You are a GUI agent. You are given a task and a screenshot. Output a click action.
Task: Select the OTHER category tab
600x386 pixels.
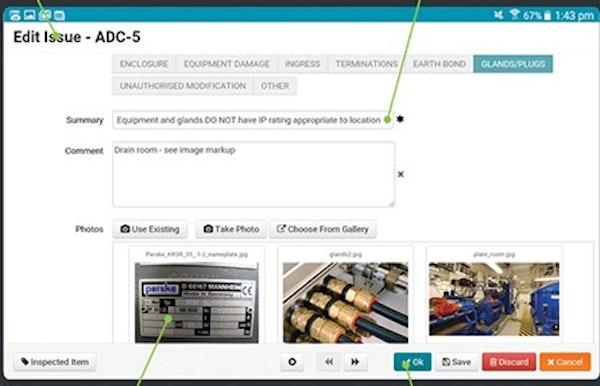275,86
